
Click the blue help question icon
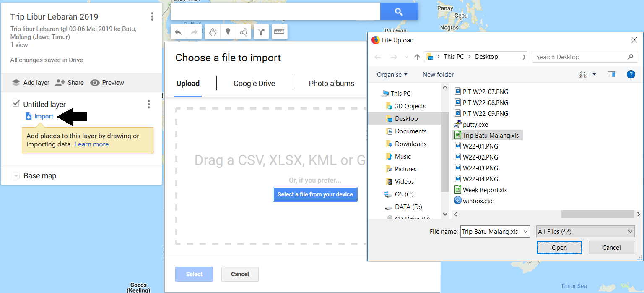[x=631, y=74]
